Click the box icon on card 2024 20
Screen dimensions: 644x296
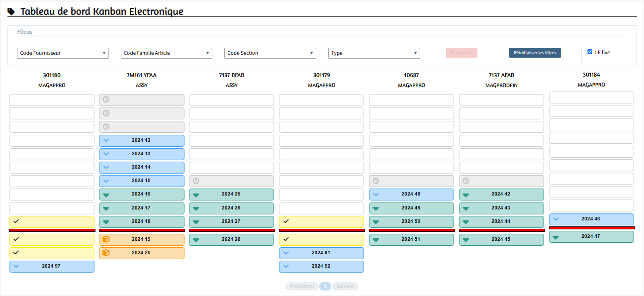tap(105, 253)
